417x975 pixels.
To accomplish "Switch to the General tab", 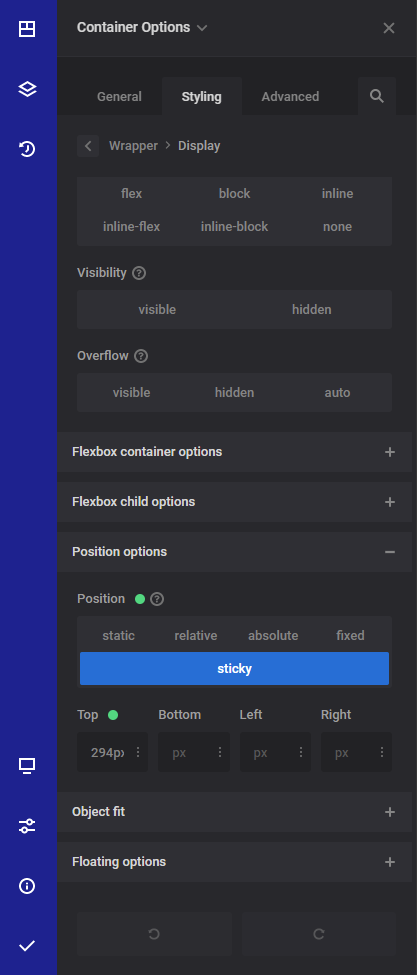I will (119, 96).
